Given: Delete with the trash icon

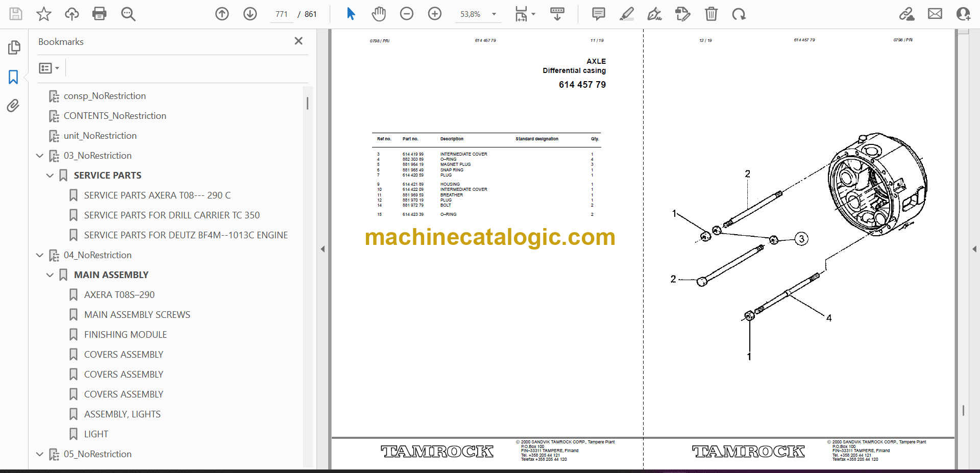Looking at the screenshot, I should [711, 14].
